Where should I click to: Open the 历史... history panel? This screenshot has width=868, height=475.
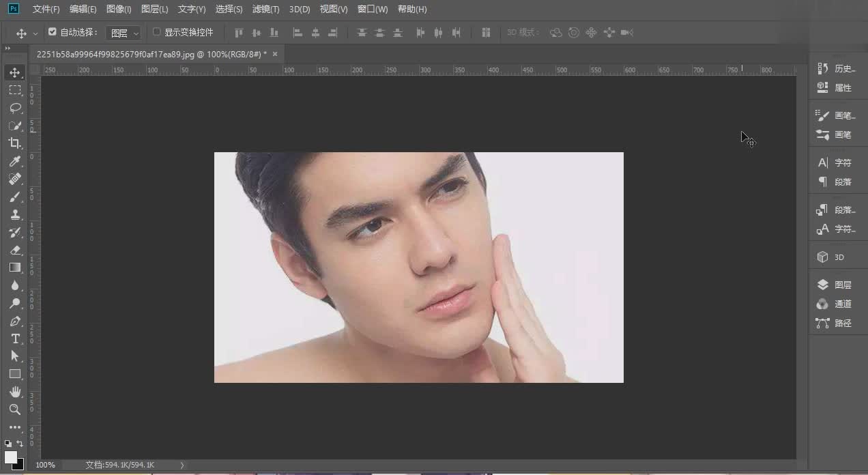click(836, 68)
